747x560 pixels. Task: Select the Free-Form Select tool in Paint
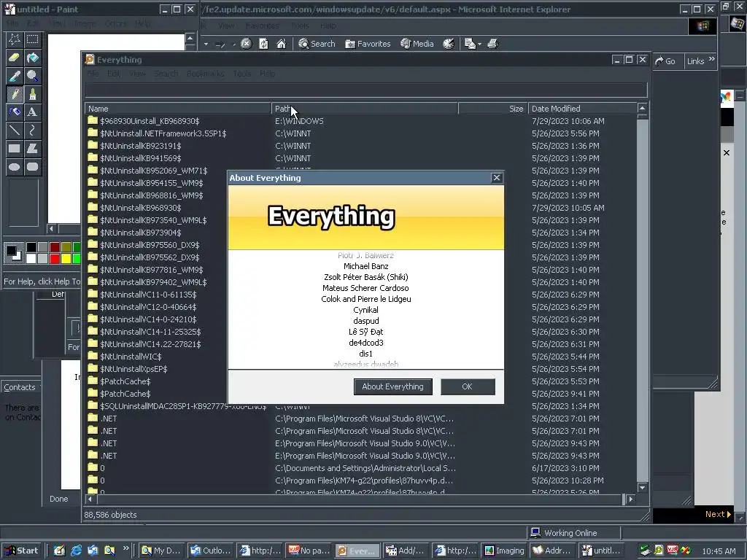(15, 39)
